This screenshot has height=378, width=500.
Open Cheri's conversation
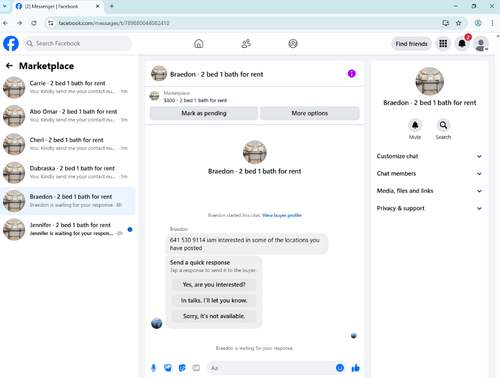pyautogui.click(x=68, y=144)
